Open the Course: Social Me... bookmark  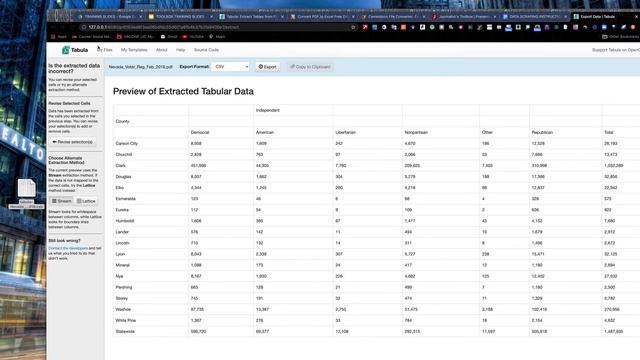coord(91,37)
